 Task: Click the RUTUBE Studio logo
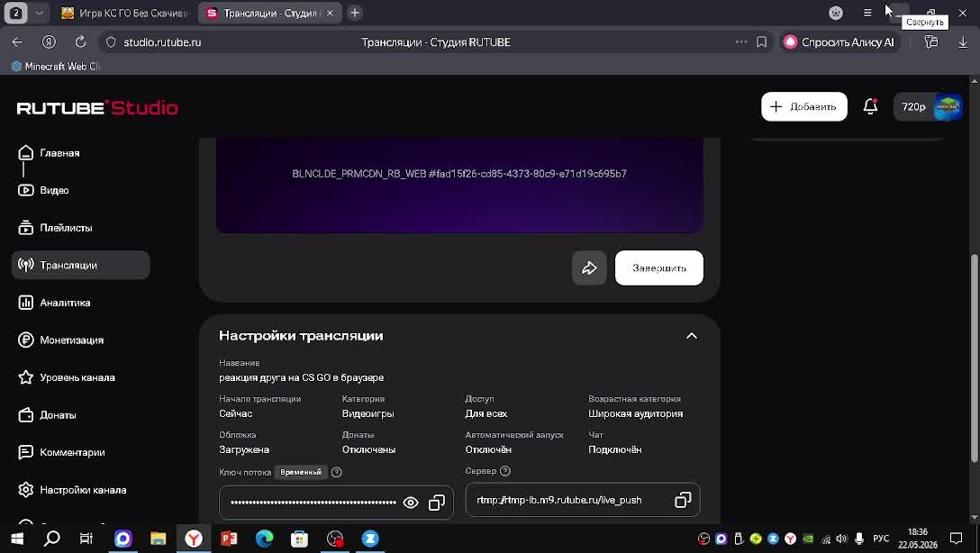coord(97,107)
